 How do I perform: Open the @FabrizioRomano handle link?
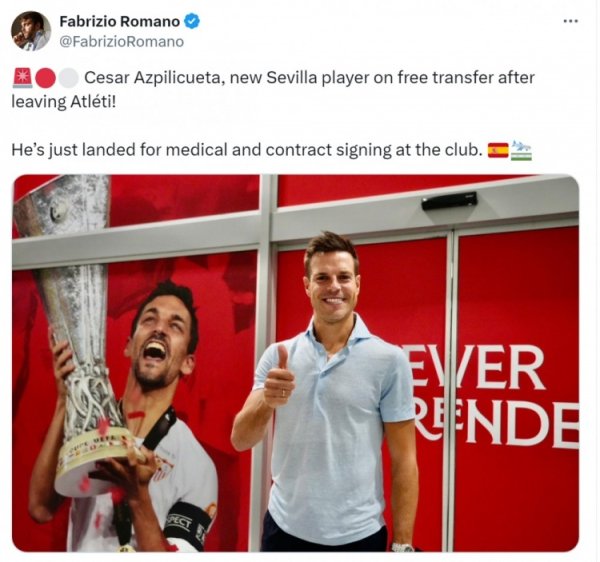[121, 42]
